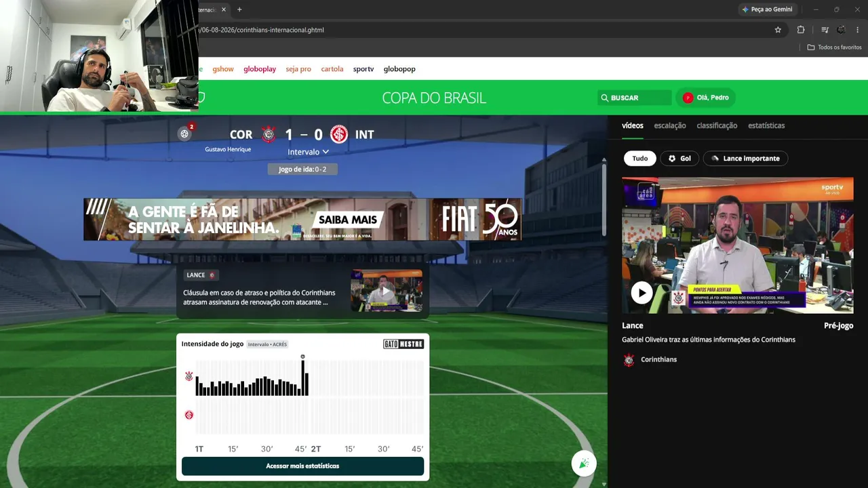This screenshot has height=488, width=868.
Task: Click the BUSCAR search field
Action: click(635, 98)
